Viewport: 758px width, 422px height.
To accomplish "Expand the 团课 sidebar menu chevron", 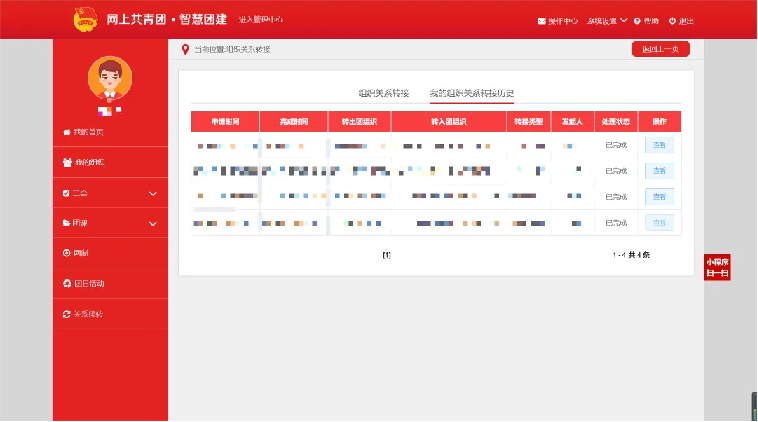I will pyautogui.click(x=153, y=223).
